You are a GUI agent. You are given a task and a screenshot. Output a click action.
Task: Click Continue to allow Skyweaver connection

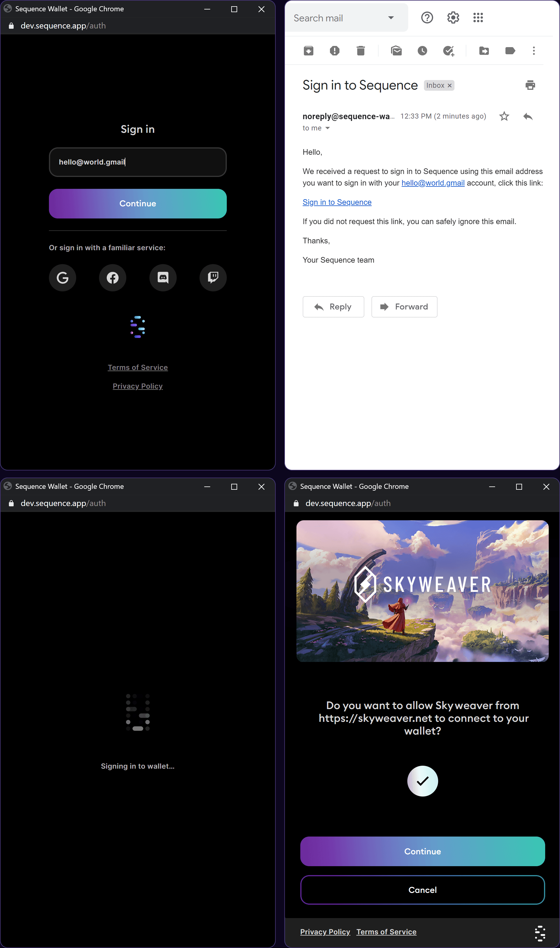(x=422, y=851)
